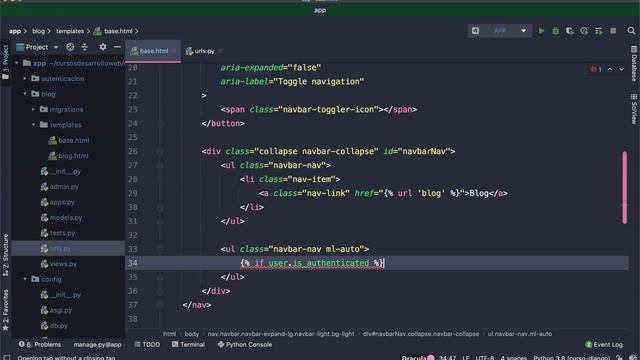Image resolution: width=640 pixels, height=360 pixels.
Task: Stop the running process square icon
Action: click(613, 31)
